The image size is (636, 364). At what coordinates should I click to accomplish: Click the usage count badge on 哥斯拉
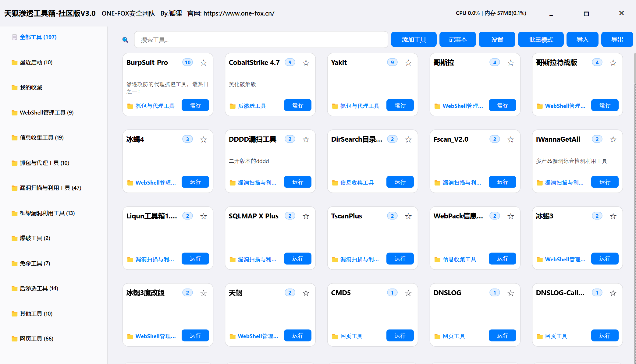tap(495, 62)
